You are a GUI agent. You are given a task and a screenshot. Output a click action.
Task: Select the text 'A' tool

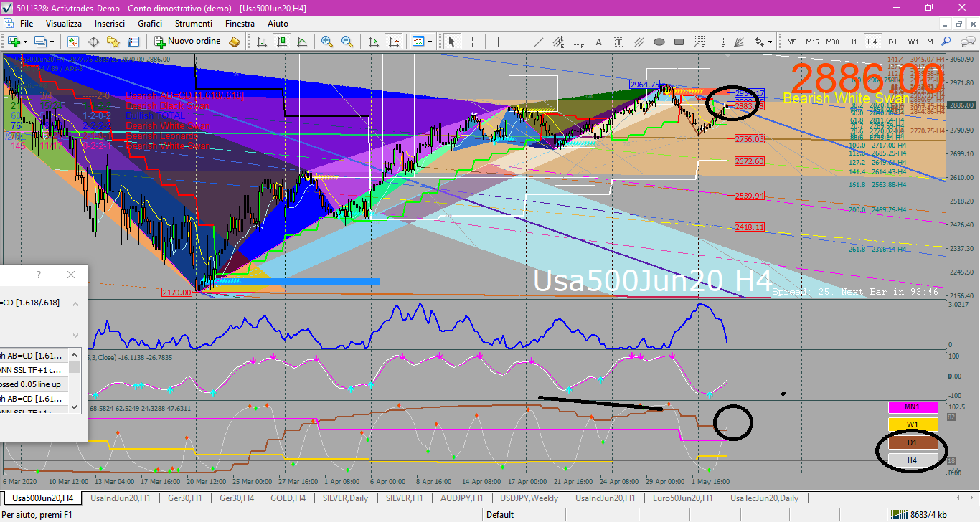[598, 42]
